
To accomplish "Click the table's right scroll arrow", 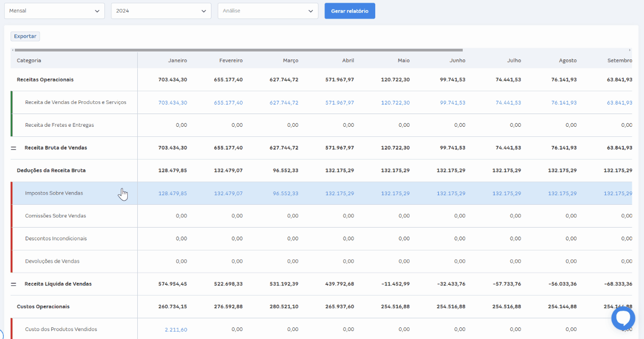I will 629,50.
